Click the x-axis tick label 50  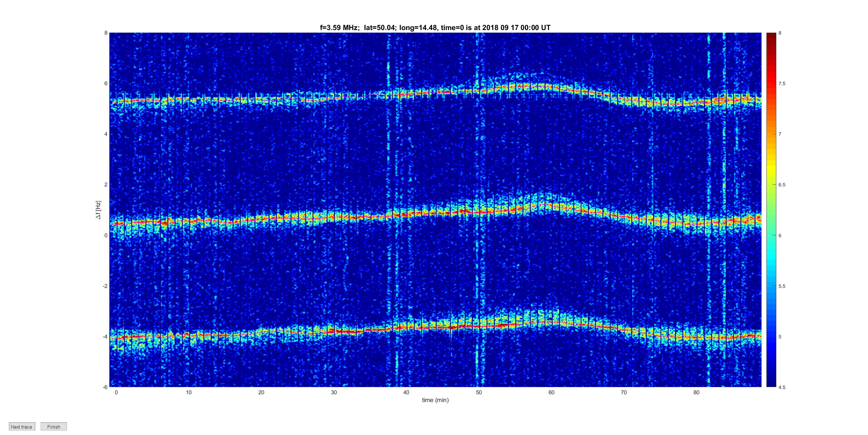(479, 393)
